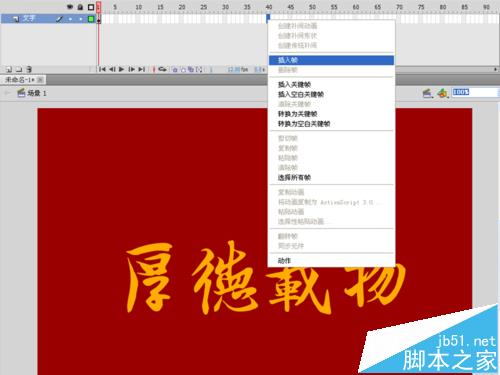Click the lock all layers padlock icon
The width and height of the screenshot is (500, 375).
[x=80, y=7]
